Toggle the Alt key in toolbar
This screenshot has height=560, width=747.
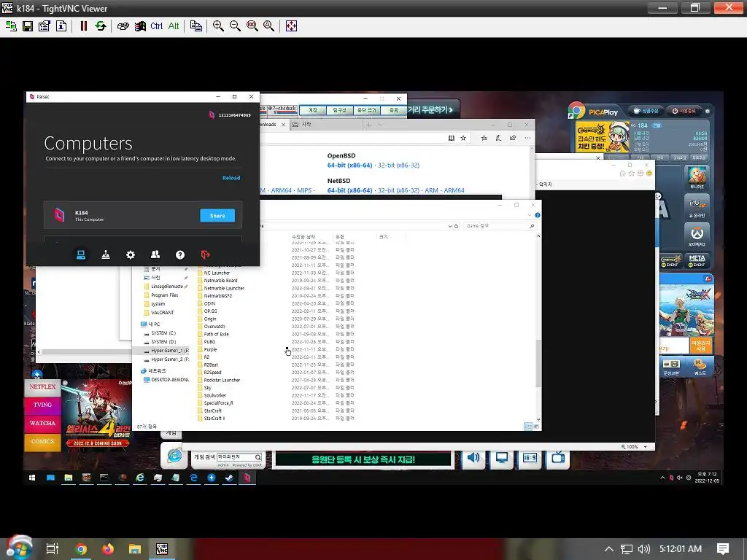(x=174, y=26)
